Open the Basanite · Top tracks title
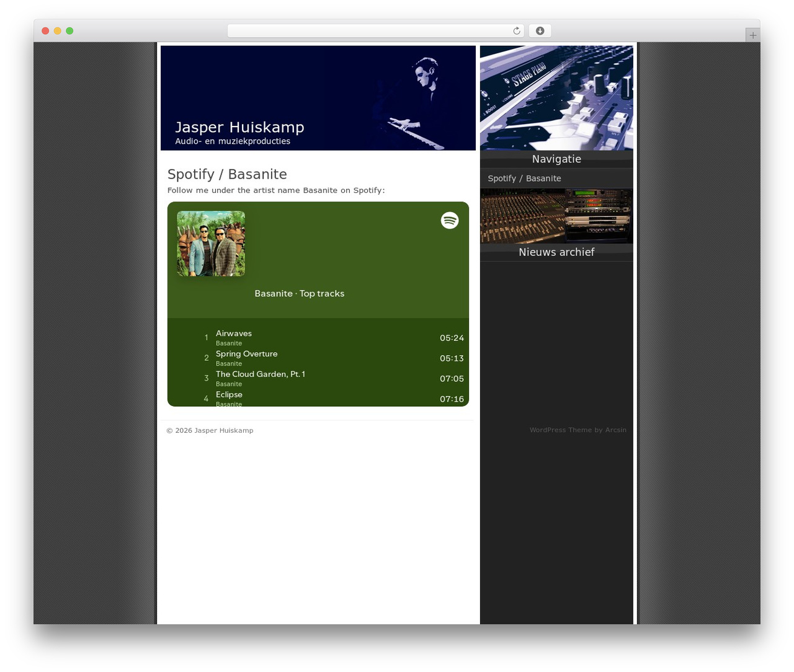794x672 pixels. point(299,294)
